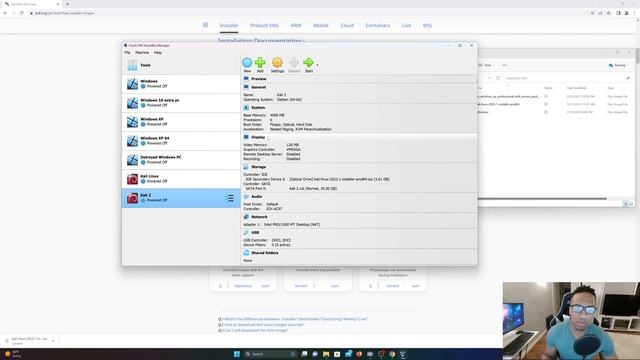640x360 pixels.
Task: Open the download item's arrow menu
Action: [53, 341]
